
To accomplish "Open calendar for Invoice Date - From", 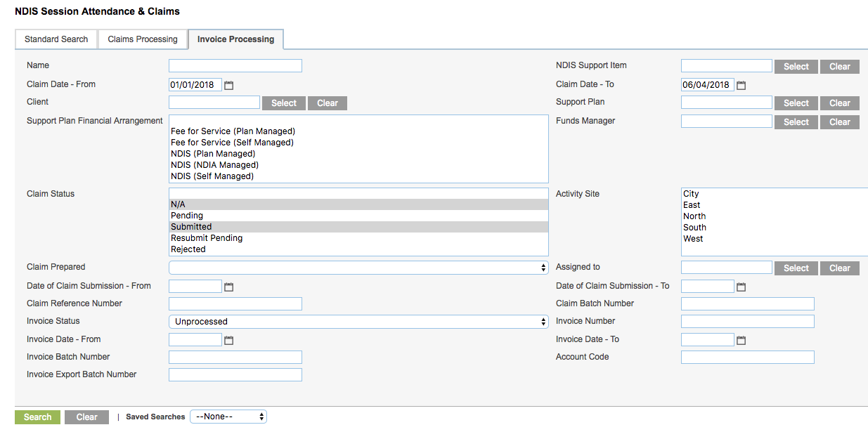I will [228, 340].
